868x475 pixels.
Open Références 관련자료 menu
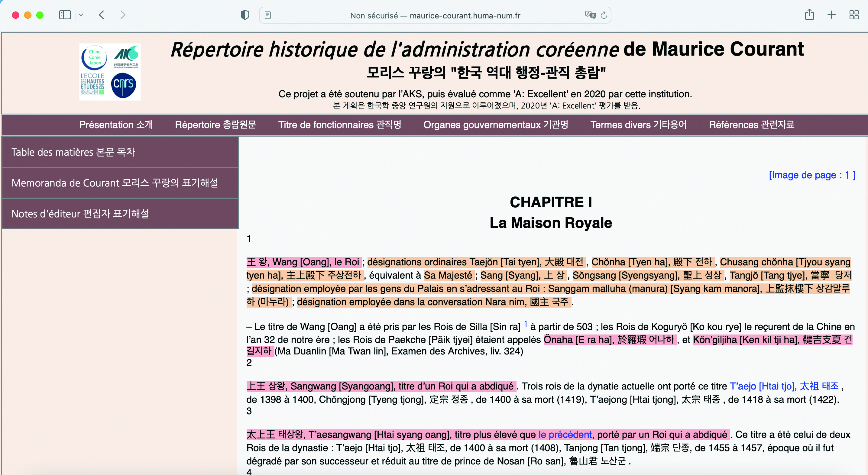tap(751, 125)
